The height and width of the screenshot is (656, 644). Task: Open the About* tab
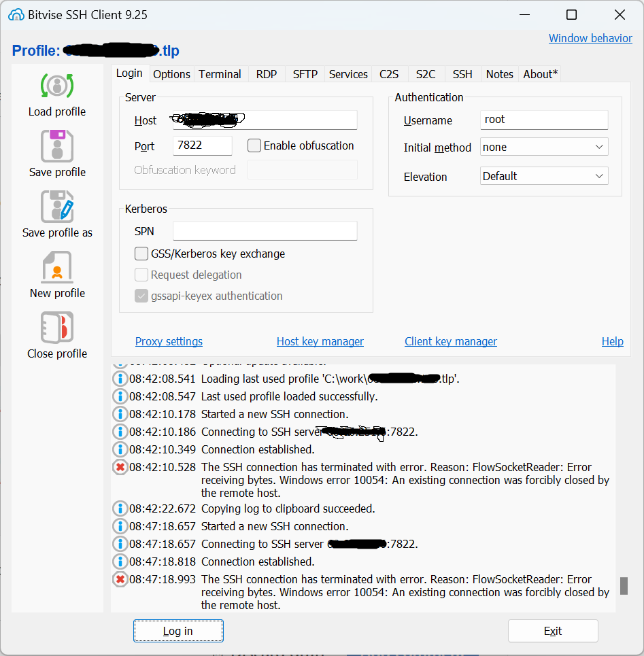(540, 74)
